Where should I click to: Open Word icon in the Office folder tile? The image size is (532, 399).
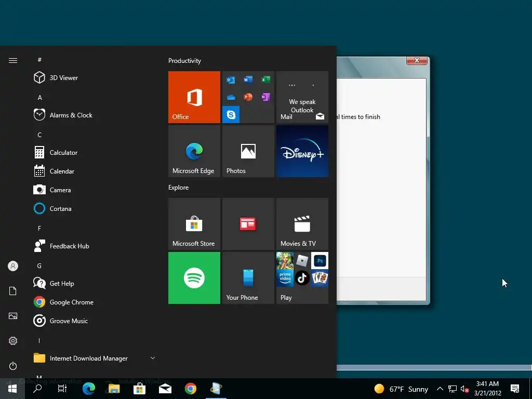tap(248, 79)
